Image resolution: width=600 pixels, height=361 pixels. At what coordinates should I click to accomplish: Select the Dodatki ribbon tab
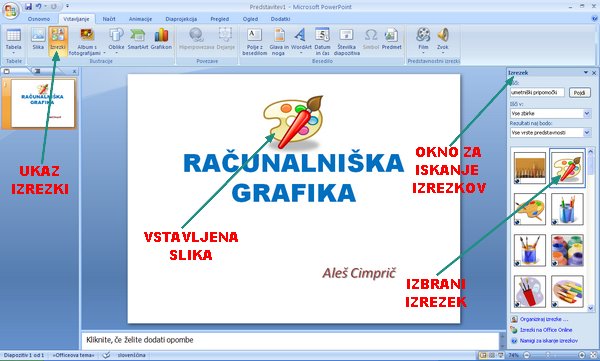[280, 19]
